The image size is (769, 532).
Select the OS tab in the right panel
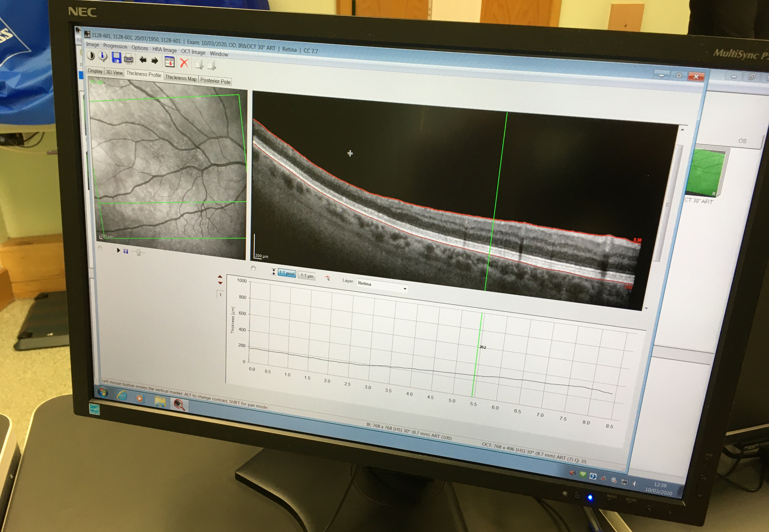[742, 141]
